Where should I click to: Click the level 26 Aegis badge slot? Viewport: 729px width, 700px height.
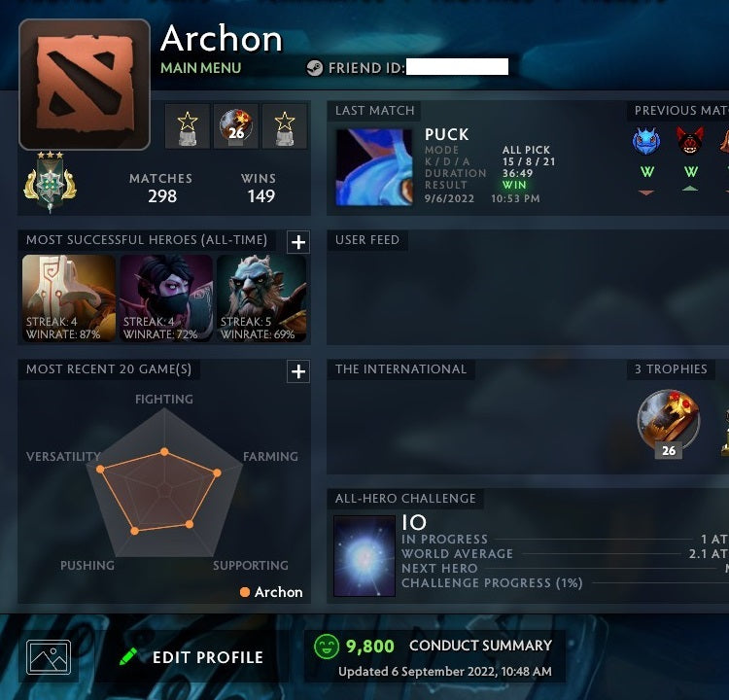pyautogui.click(x=236, y=126)
